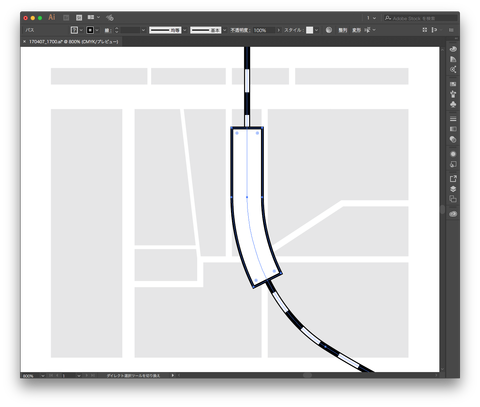Image resolution: width=480 pixels, height=407 pixels.
Task: Open the fill color dropdown
Action: pos(81,30)
